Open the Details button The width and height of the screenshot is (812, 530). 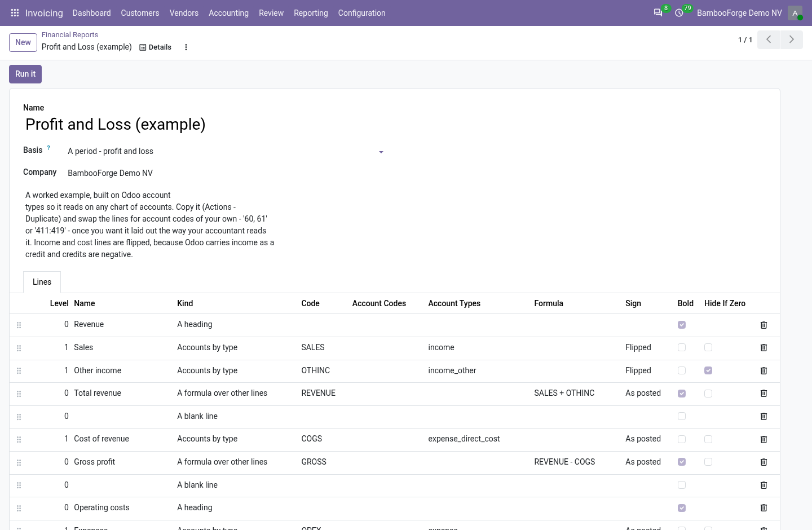[x=155, y=47]
